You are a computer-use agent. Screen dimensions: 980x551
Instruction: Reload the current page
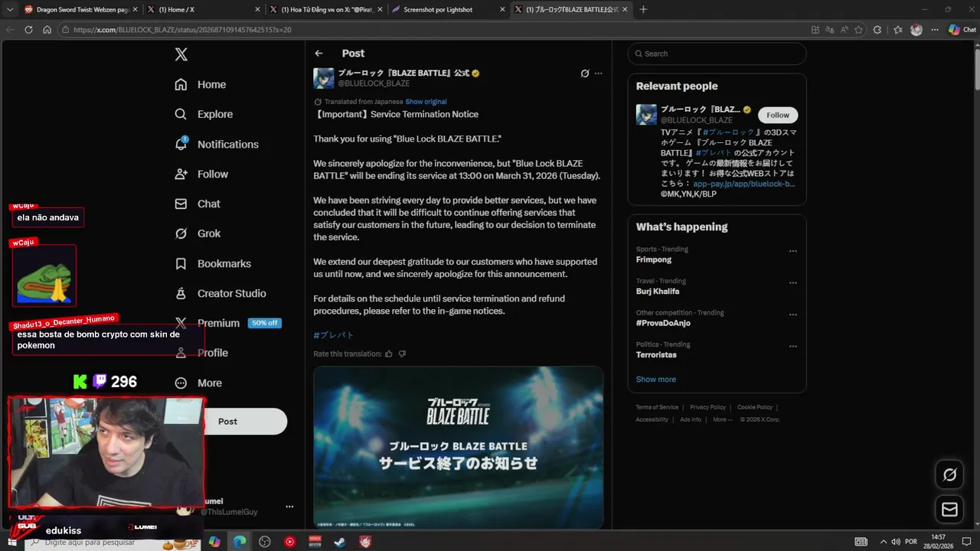(x=28, y=30)
